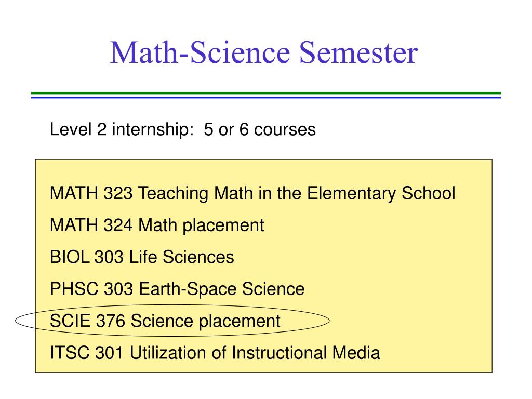Click the word placement after MATH 324
The height and width of the screenshot is (399, 532).
223,226
